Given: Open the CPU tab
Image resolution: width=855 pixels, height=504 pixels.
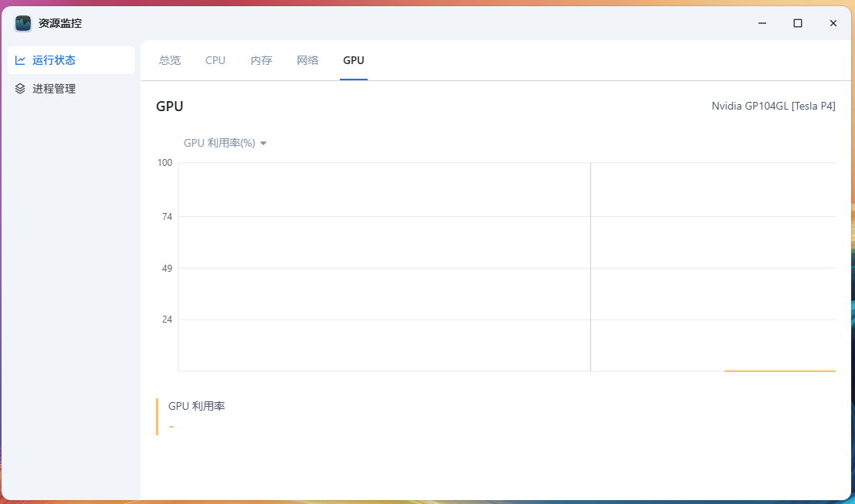Looking at the screenshot, I should (215, 60).
